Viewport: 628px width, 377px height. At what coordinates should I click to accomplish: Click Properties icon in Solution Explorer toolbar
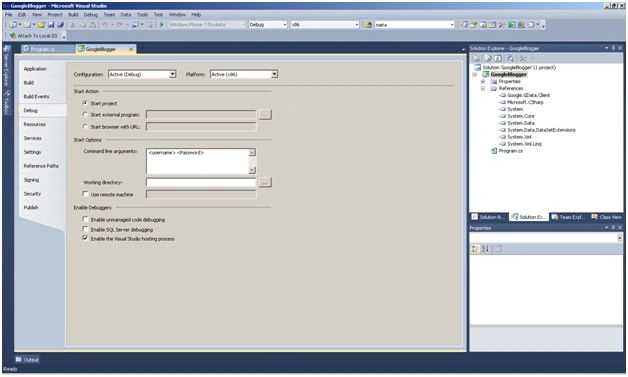(x=476, y=58)
